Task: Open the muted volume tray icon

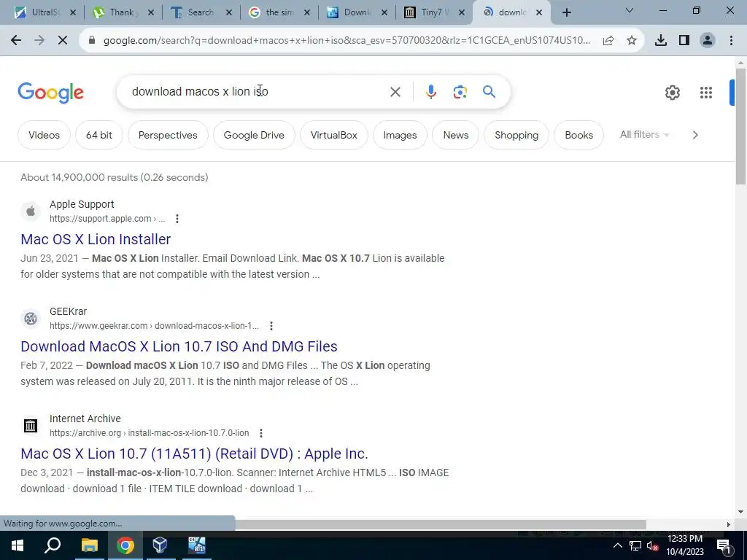Action: click(652, 545)
